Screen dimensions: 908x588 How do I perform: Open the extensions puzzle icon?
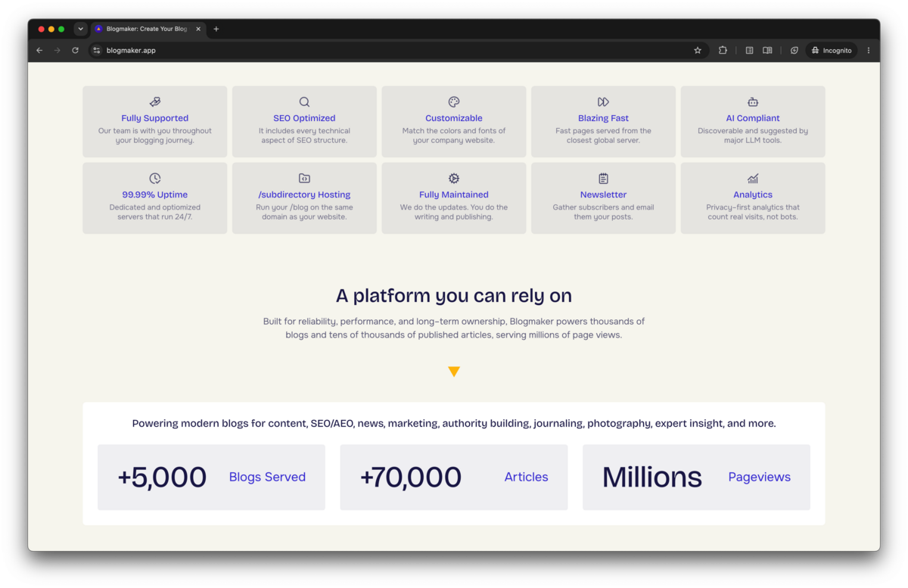(723, 51)
